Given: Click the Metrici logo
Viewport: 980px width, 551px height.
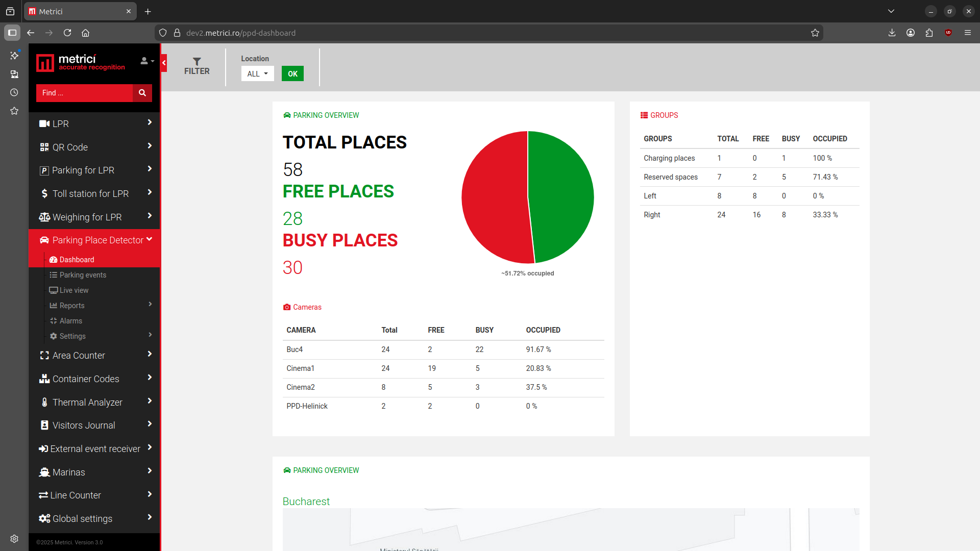Looking at the screenshot, I should pyautogui.click(x=81, y=63).
